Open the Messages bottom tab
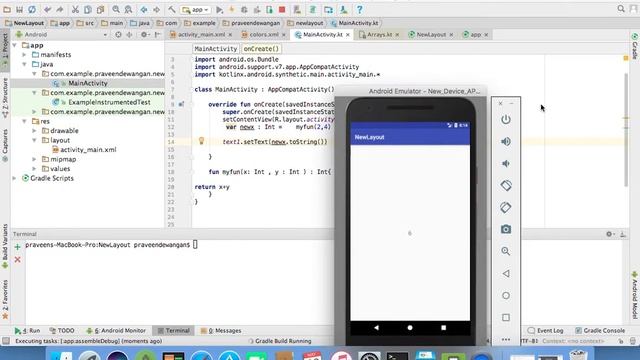 tap(221, 331)
